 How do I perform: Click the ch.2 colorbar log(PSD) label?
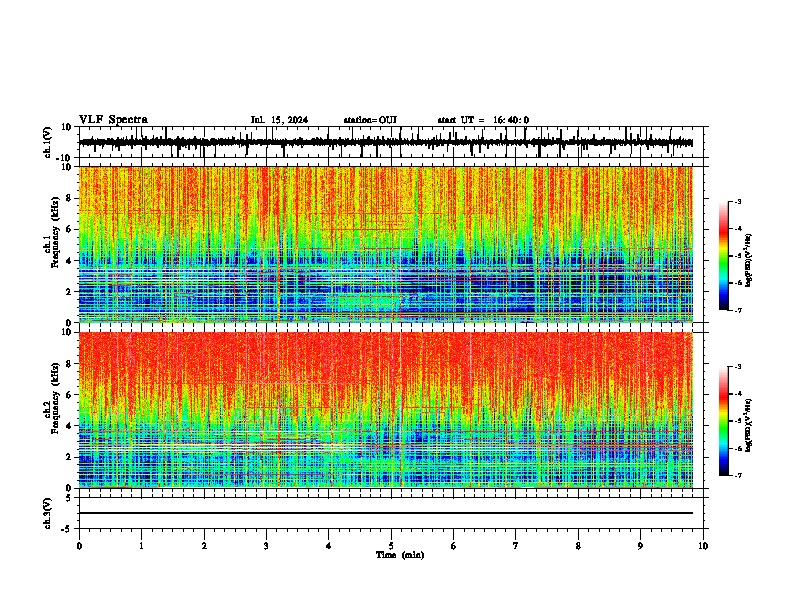(x=749, y=425)
